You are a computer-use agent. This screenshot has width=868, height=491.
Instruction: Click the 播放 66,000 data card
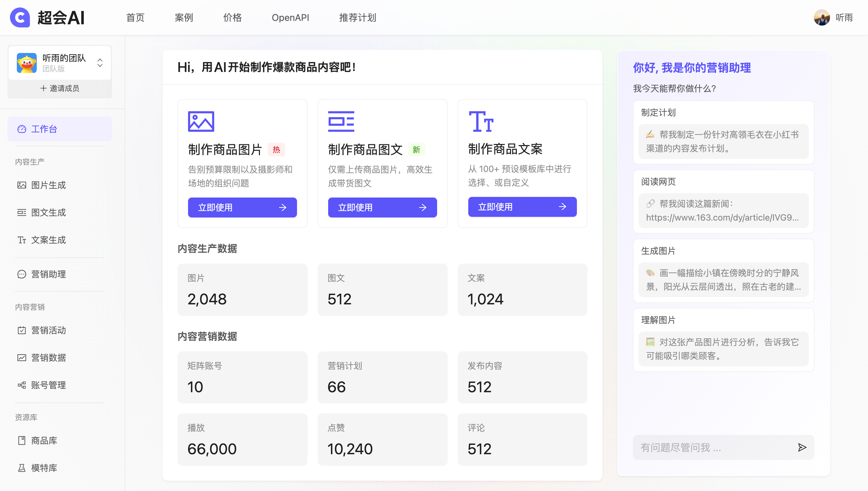(x=242, y=439)
